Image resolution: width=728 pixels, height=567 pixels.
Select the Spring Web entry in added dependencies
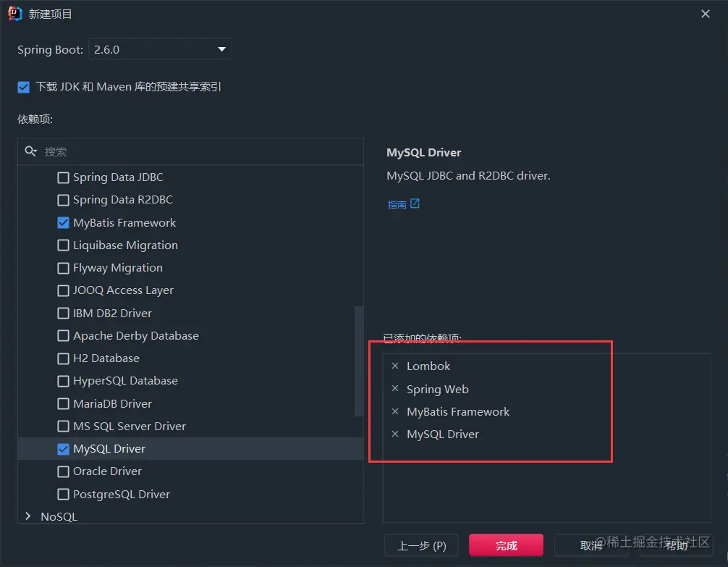pos(437,389)
